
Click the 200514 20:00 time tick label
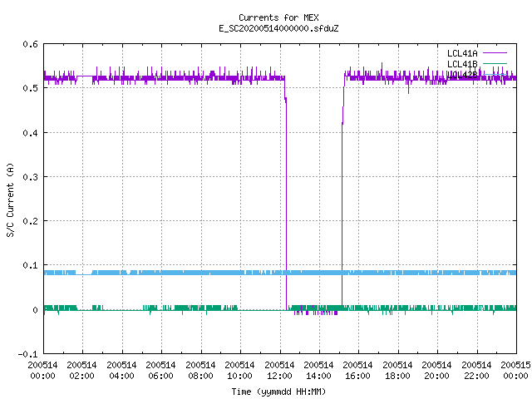click(436, 370)
